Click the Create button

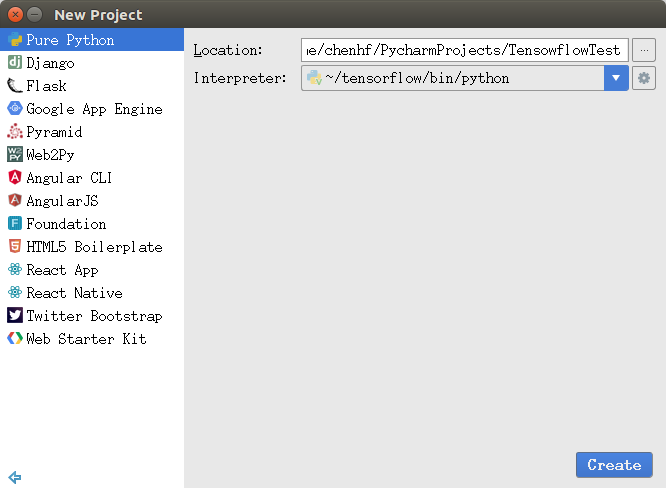(x=614, y=465)
